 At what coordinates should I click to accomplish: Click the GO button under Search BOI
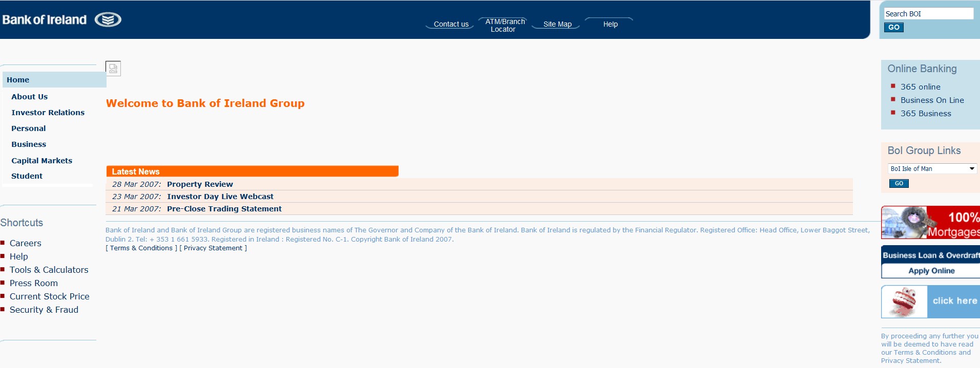(893, 28)
